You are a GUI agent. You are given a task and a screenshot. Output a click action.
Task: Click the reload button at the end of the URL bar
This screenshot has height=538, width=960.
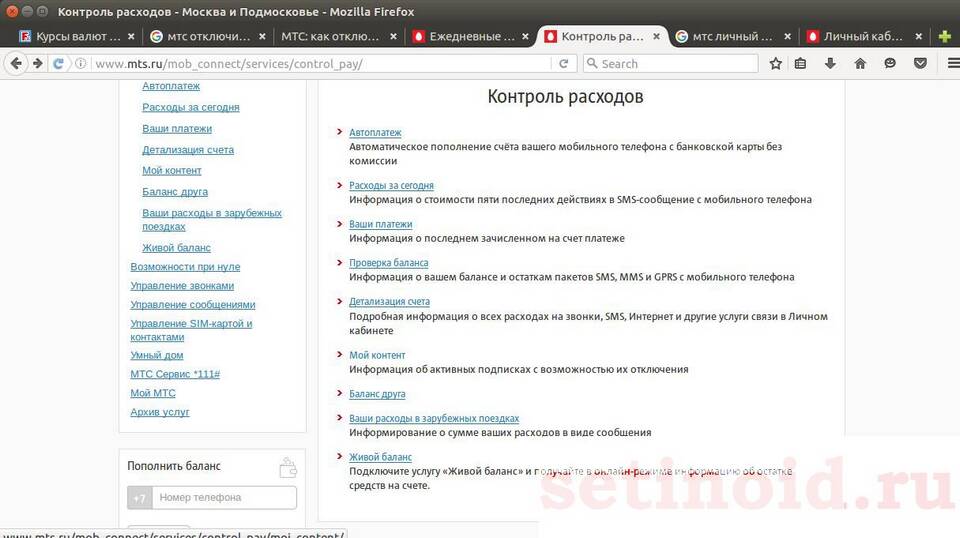pos(564,64)
